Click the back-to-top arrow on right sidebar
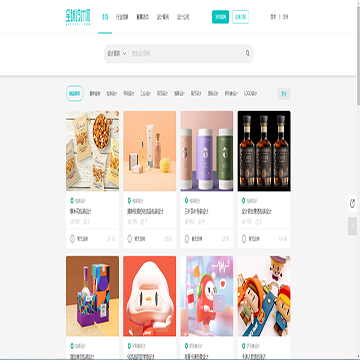 click(352, 227)
